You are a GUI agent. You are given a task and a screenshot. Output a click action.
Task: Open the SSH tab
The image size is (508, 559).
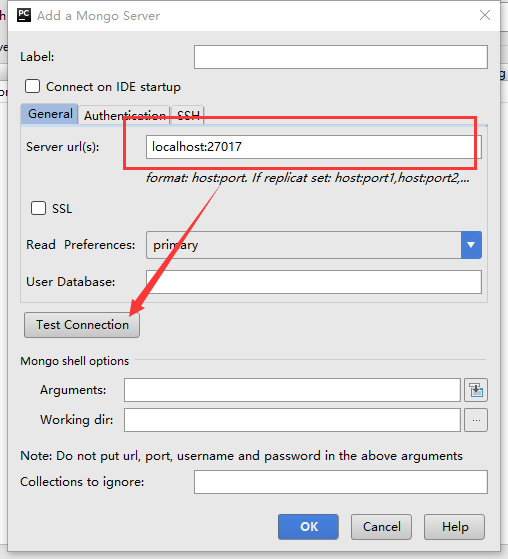tap(188, 115)
